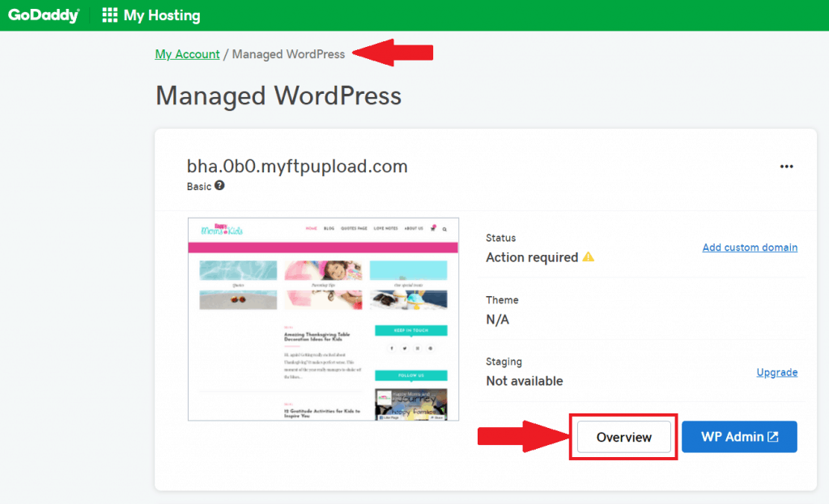The image size is (829, 504).
Task: Open the My Hosting apps grid icon
Action: coord(109,14)
